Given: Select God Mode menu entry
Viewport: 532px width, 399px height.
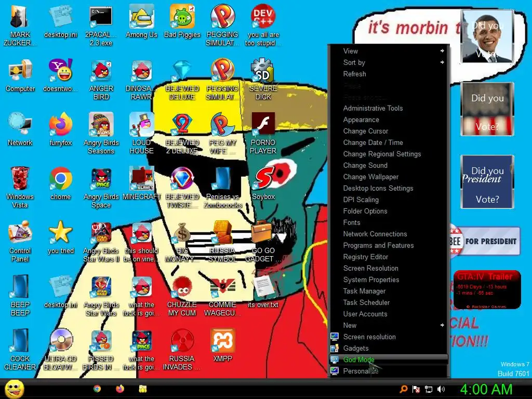Looking at the screenshot, I should [389, 360].
